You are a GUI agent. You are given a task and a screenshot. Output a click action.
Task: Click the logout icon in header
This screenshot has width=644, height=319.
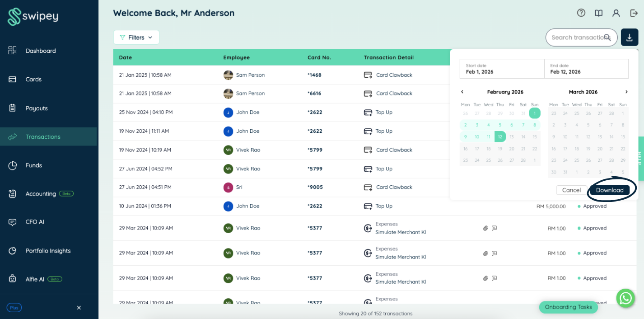(x=634, y=13)
